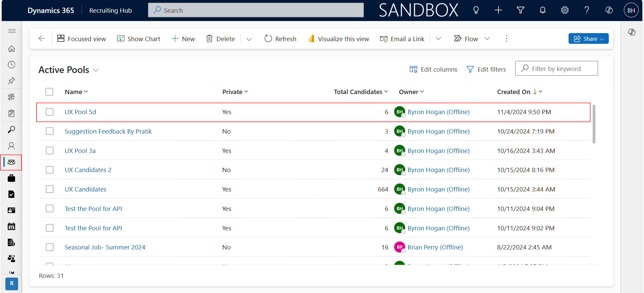The image size is (644, 293).
Task: Click the vertical grid scrollbar
Action: (594, 124)
